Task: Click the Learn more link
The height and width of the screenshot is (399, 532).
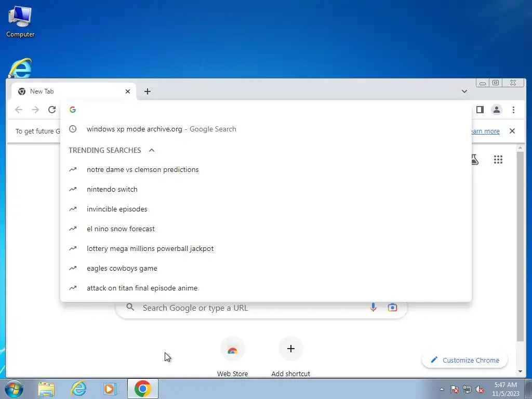Action: tap(485, 131)
